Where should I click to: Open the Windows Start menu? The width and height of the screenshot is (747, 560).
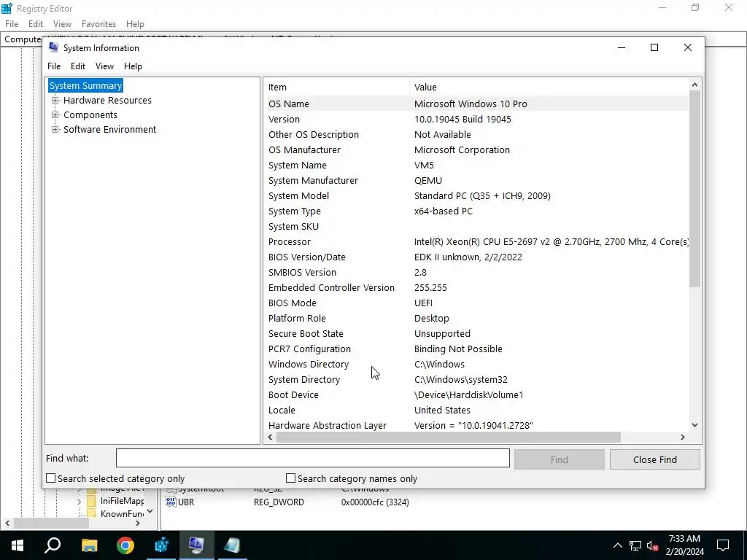point(18,545)
